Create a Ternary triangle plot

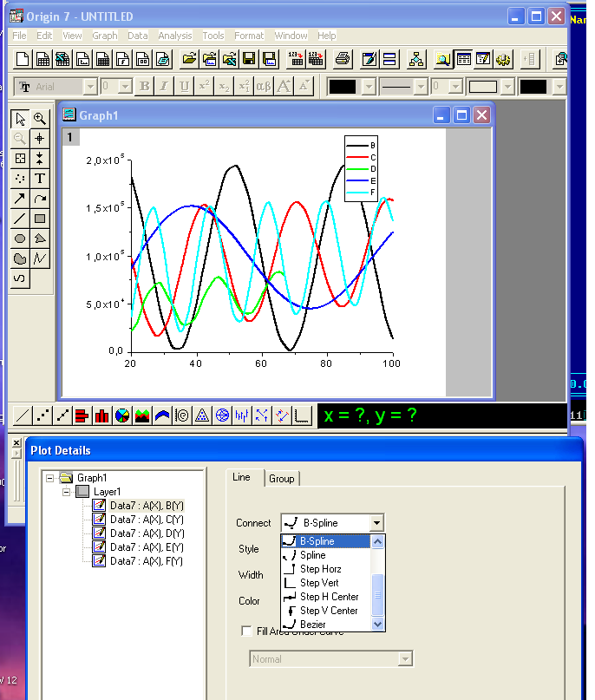(202, 415)
